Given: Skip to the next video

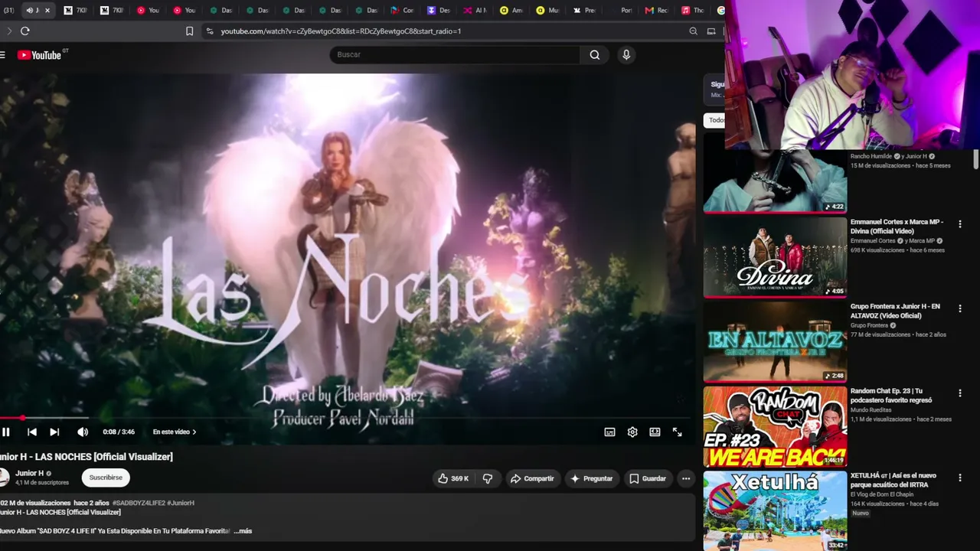Looking at the screenshot, I should 54,432.
